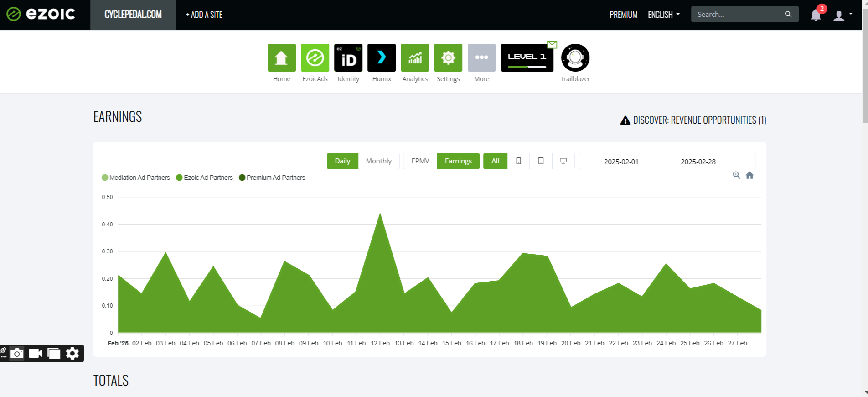The image size is (868, 397).
Task: Select the CYCLEPEDAL.COM site tab
Action: point(133,15)
